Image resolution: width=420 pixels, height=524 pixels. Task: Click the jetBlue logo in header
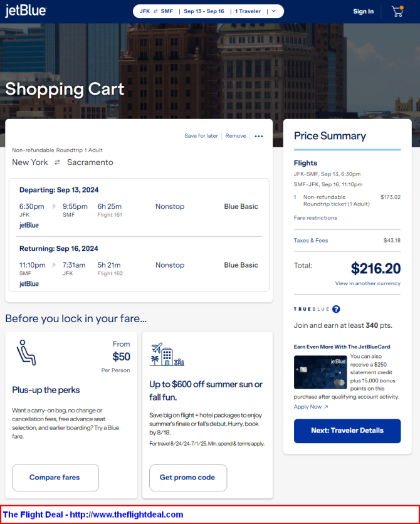[26, 11]
